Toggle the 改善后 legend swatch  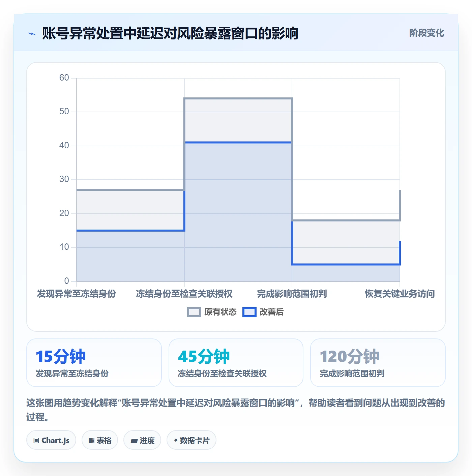tap(249, 312)
